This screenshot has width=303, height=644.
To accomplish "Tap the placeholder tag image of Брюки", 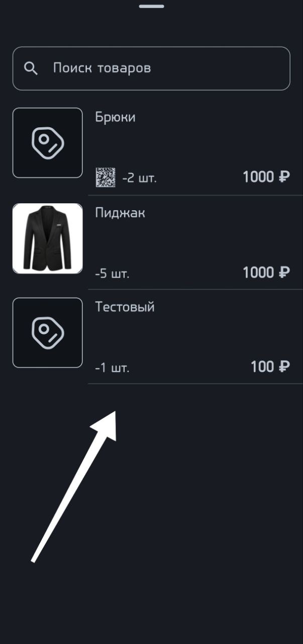I will click(x=47, y=142).
